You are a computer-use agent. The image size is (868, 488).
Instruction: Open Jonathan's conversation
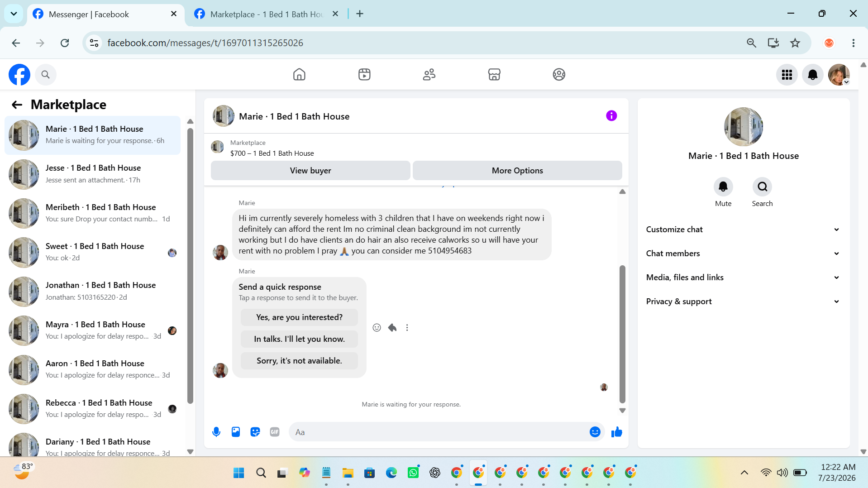tap(92, 292)
